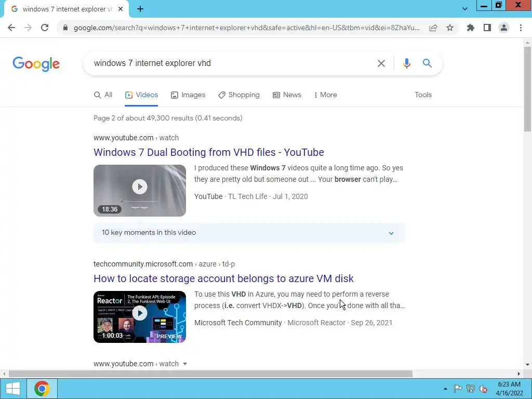Screen dimensions: 532x399
Task: Click the padlock site info icon
Action: [x=65, y=28]
